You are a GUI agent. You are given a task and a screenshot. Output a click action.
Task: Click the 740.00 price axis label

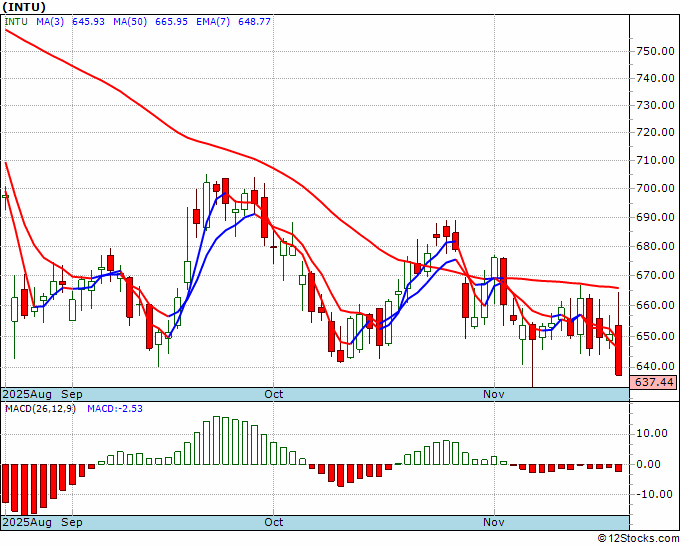click(655, 78)
